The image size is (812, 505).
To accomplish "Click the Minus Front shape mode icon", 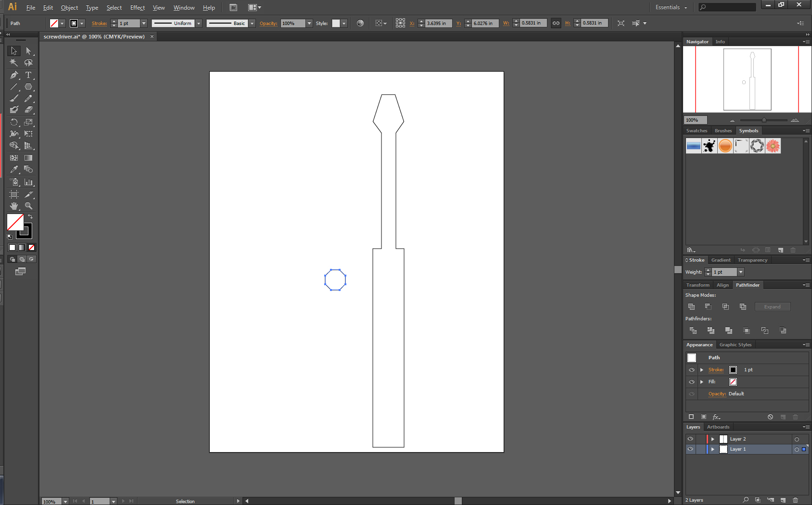I will [708, 307].
